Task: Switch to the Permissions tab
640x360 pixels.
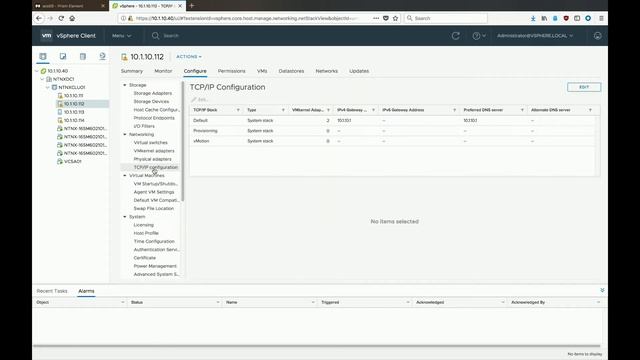Action: coord(231,71)
